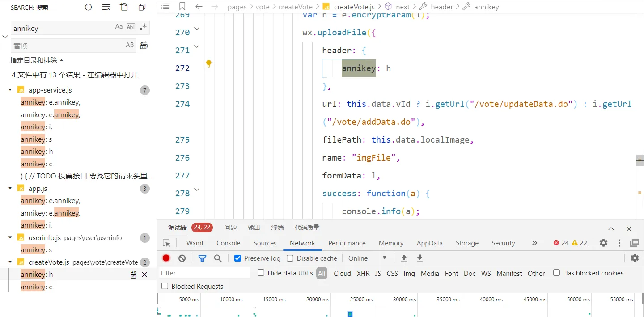The width and height of the screenshot is (644, 317).
Task: Filter requests by XHR
Action: [x=363, y=273]
